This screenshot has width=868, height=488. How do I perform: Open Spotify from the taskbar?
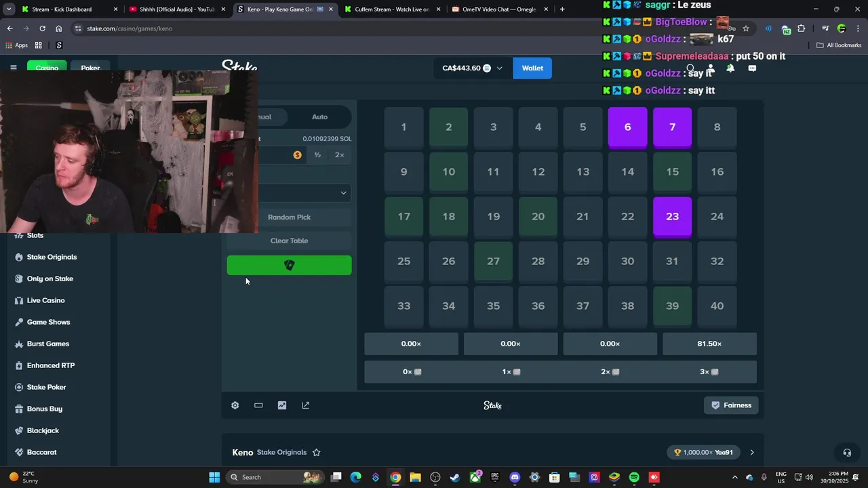[634, 477]
